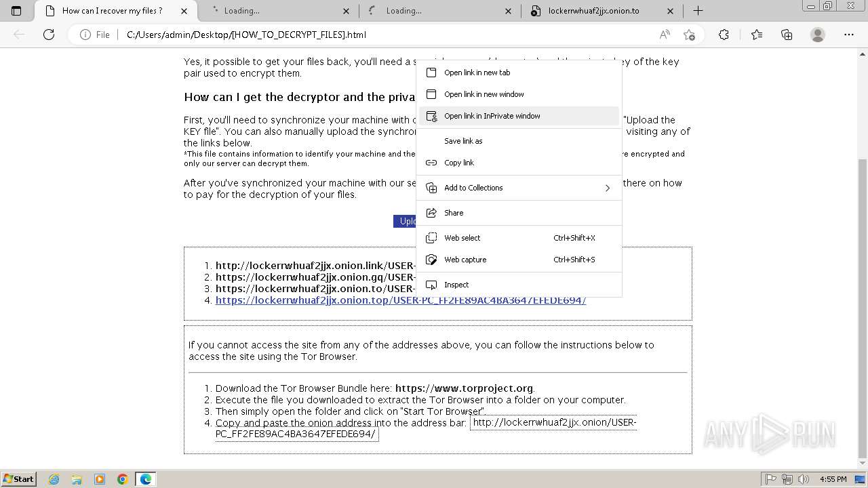Viewport: 868px width, 488px height.
Task: Open the onion.top link
Action: coord(401,300)
